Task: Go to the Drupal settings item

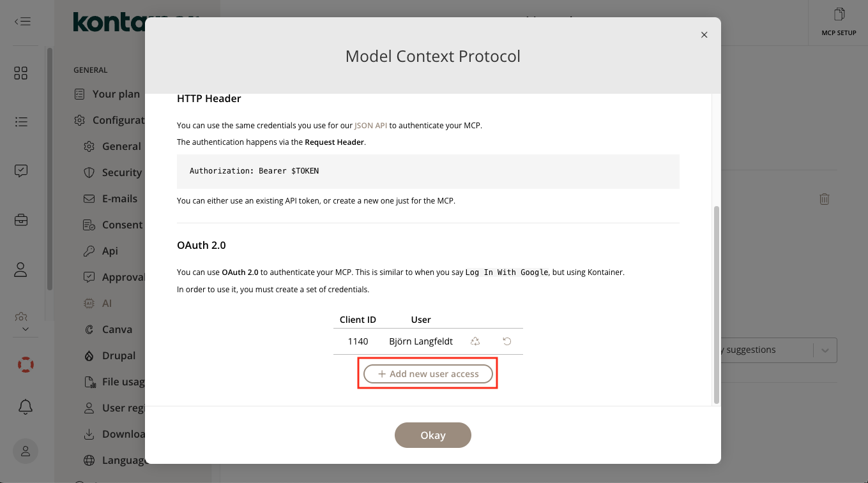Action: pyautogui.click(x=119, y=355)
